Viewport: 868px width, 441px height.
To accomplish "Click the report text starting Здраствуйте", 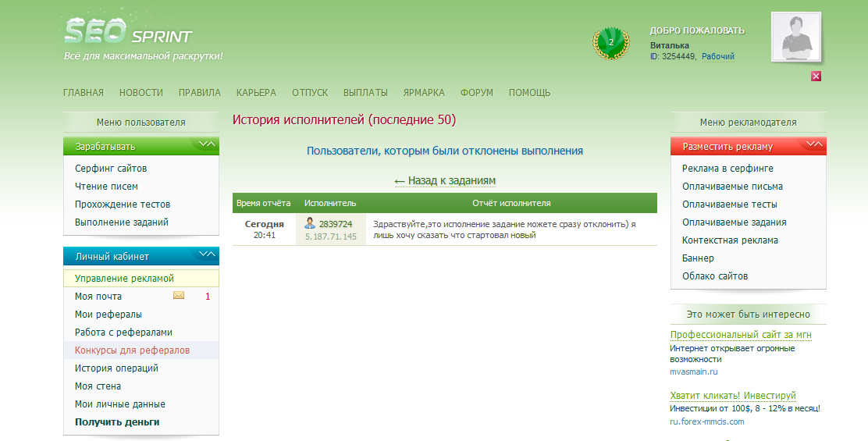I will coord(504,229).
